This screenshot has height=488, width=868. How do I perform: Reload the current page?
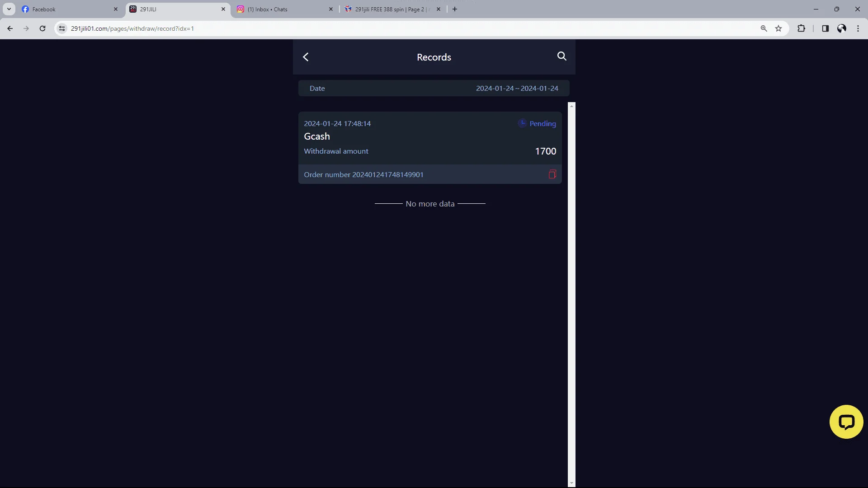(x=42, y=28)
